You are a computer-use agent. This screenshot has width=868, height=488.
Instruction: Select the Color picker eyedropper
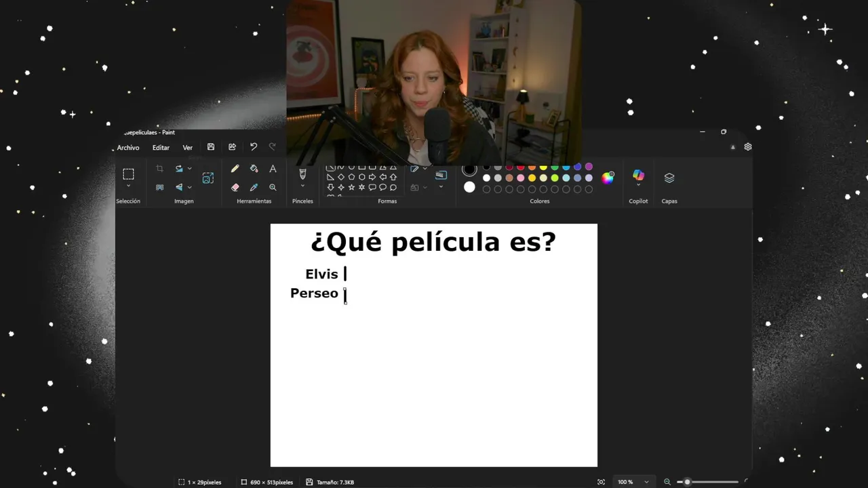pos(254,187)
